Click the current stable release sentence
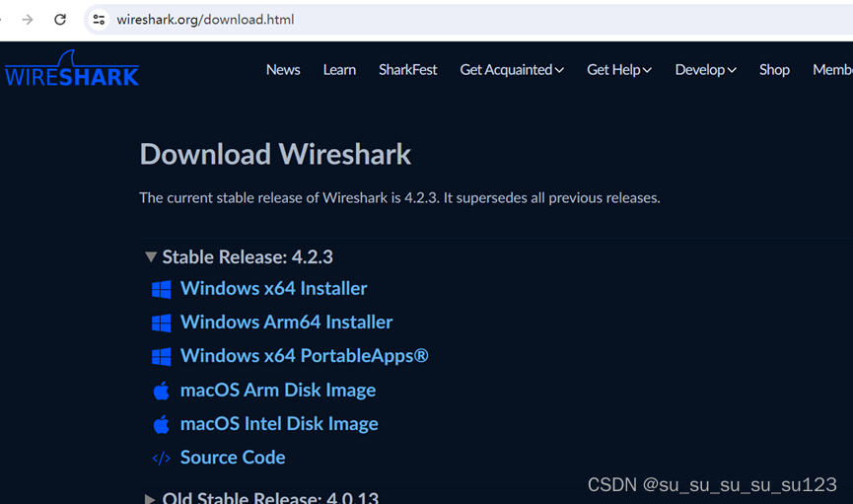The width and height of the screenshot is (853, 504). tap(399, 197)
